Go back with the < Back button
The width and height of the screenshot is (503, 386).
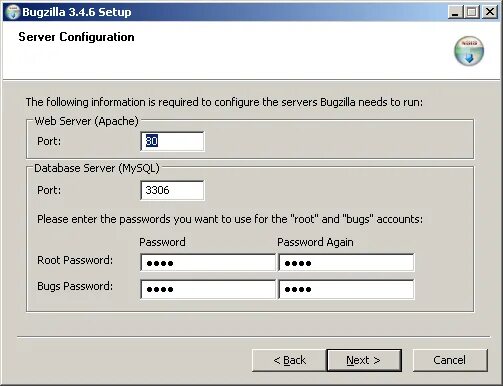click(289, 360)
